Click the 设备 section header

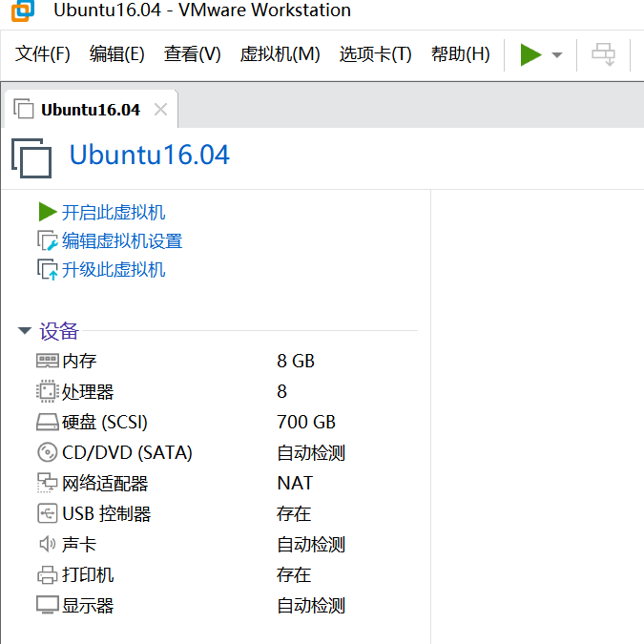click(x=59, y=331)
